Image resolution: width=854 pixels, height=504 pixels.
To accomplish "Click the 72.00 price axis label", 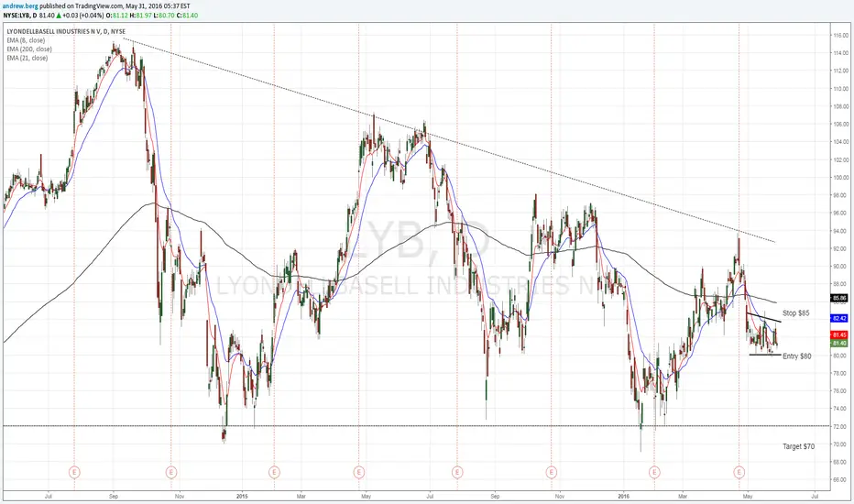I will (x=840, y=426).
